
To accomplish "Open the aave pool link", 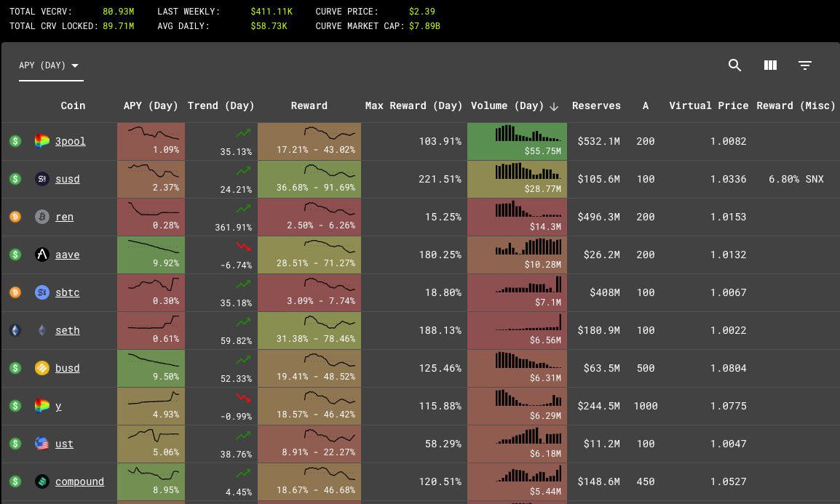I will (x=68, y=255).
